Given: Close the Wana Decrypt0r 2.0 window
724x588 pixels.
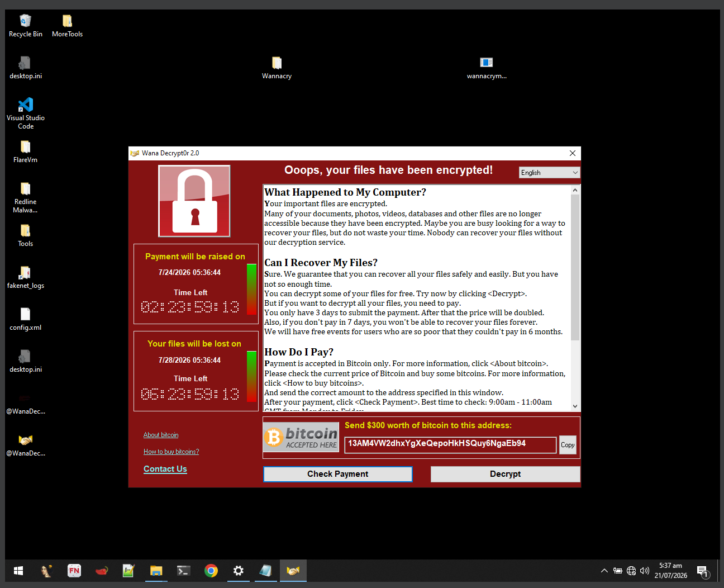Looking at the screenshot, I should [572, 153].
